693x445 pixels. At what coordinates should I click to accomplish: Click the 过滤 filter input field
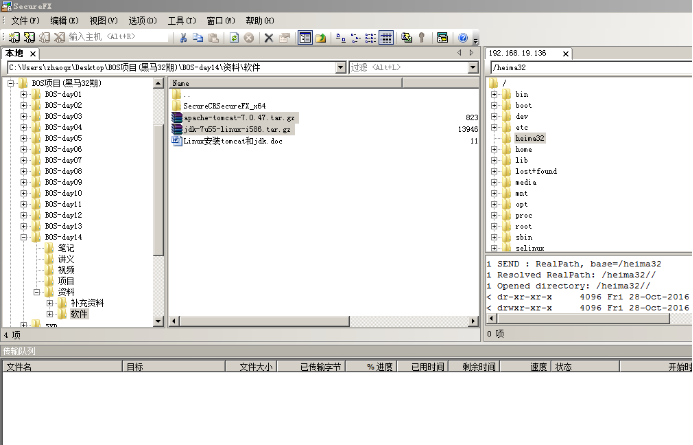tap(409, 67)
